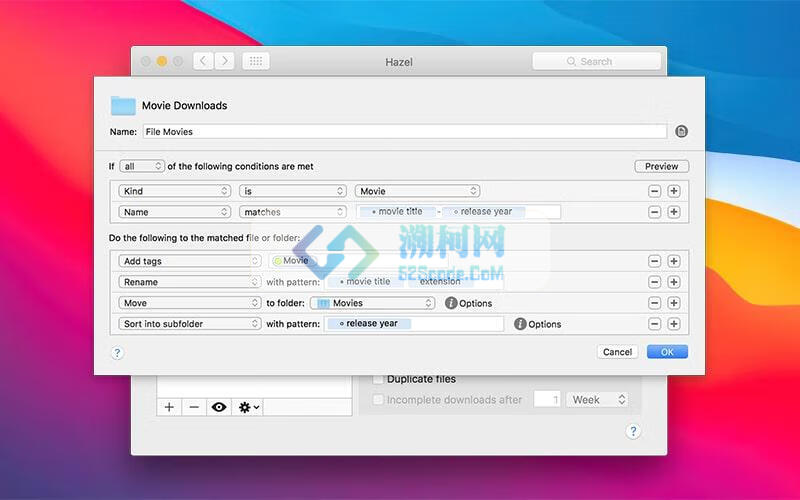Click the incomplete downloads number field

tap(547, 399)
